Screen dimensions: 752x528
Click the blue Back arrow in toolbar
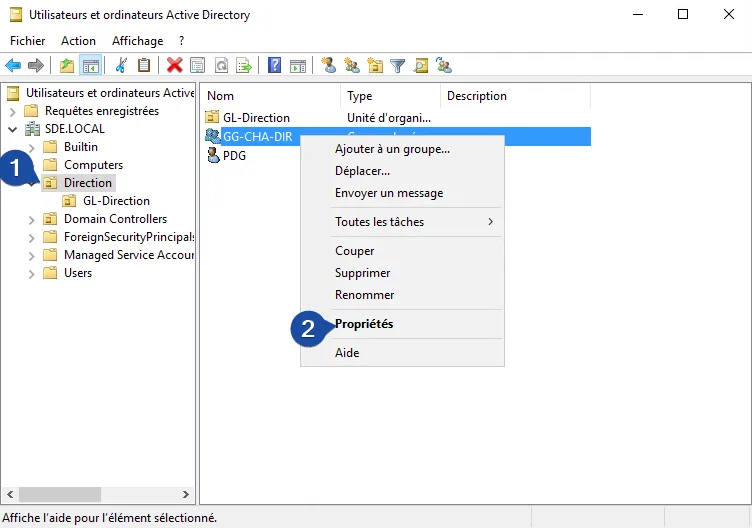click(x=13, y=66)
